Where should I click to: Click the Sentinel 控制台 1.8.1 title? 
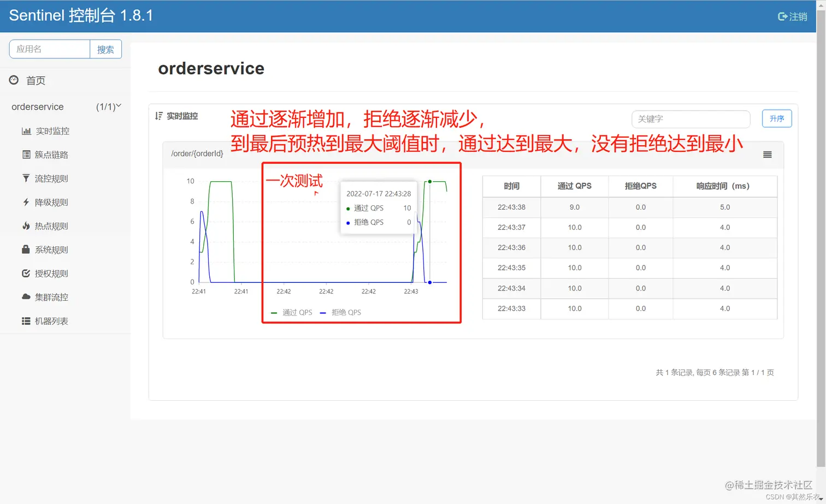[81, 15]
